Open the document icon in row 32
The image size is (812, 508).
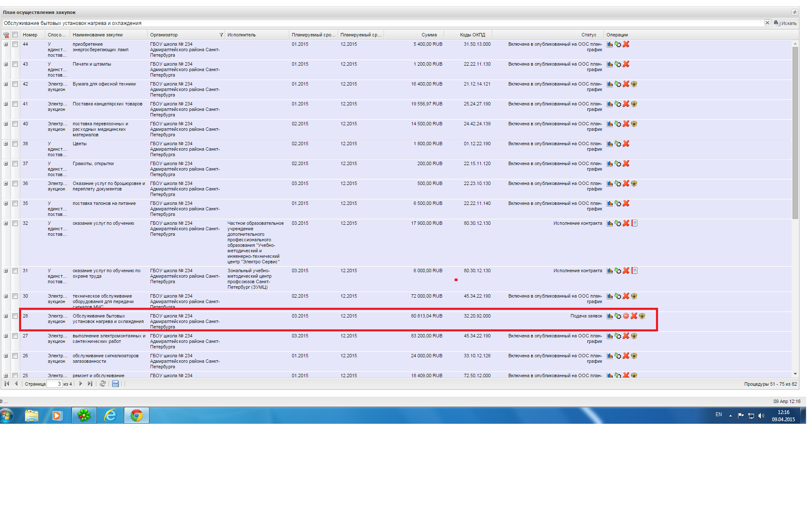coord(634,223)
